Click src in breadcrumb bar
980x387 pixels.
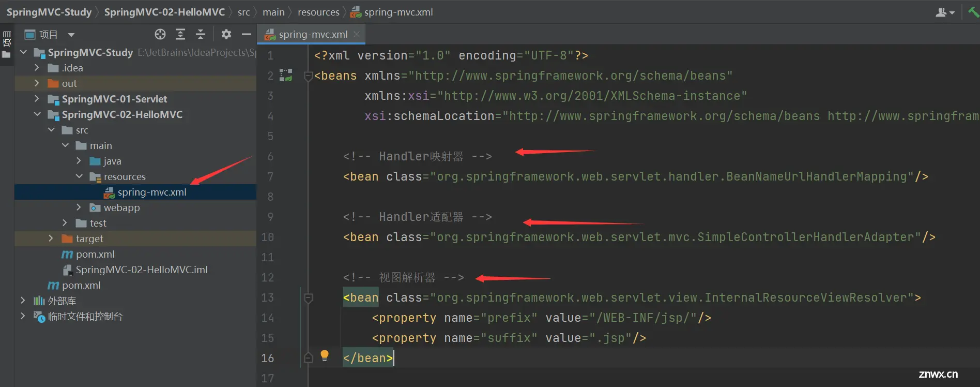pos(244,12)
